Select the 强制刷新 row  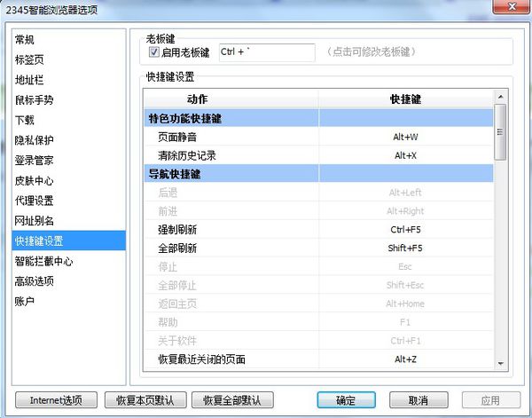tap(318, 230)
